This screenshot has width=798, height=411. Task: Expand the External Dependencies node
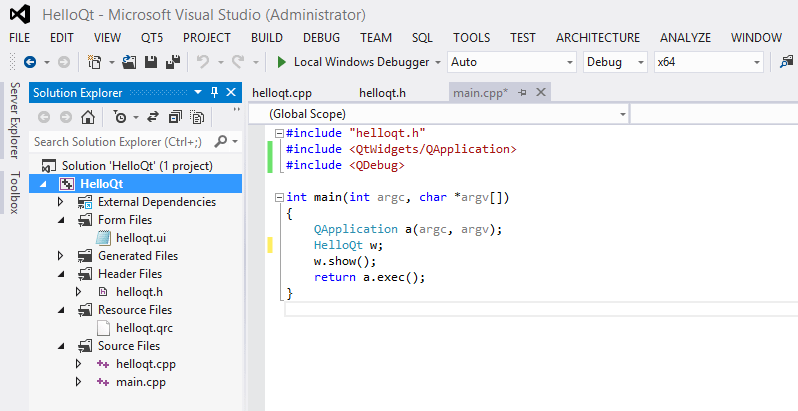pyautogui.click(x=61, y=202)
